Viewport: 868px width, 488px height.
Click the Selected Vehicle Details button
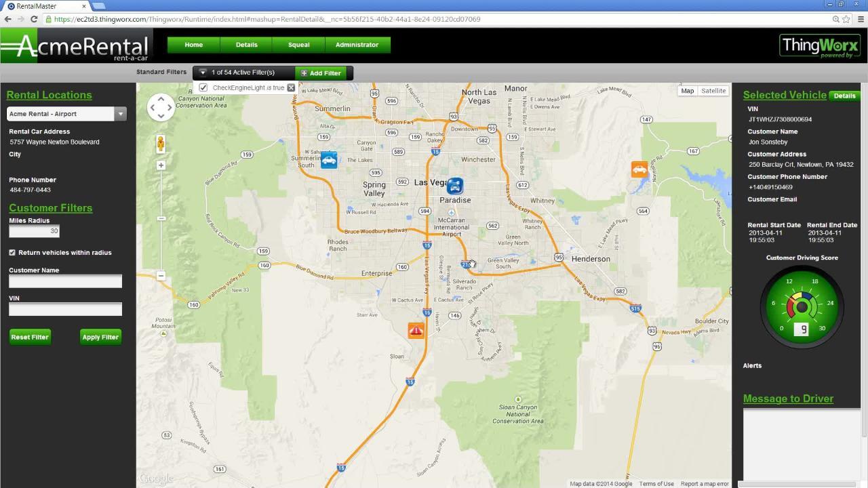(844, 96)
